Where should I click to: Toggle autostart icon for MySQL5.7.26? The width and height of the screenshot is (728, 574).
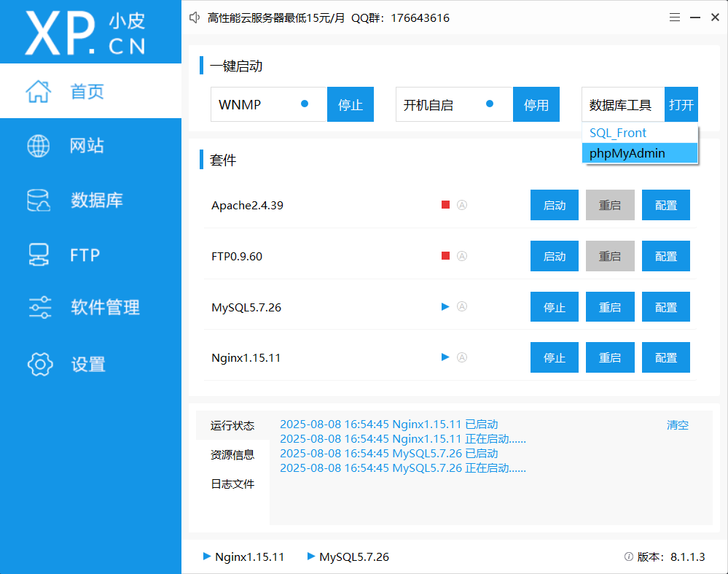tap(462, 306)
